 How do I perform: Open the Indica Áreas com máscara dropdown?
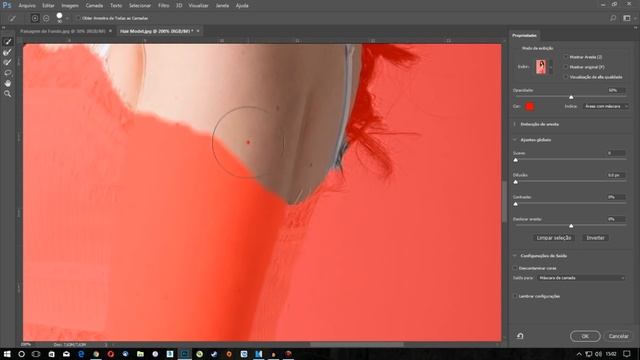605,106
